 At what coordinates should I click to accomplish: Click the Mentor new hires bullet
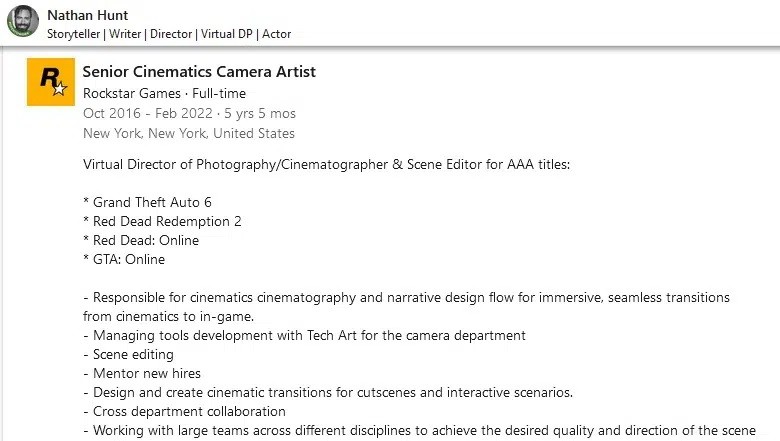(142, 373)
